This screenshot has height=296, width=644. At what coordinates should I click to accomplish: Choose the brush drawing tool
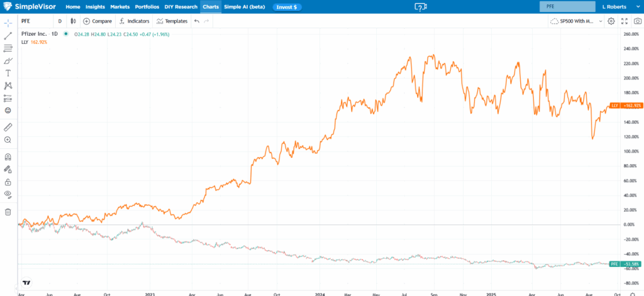click(x=8, y=60)
